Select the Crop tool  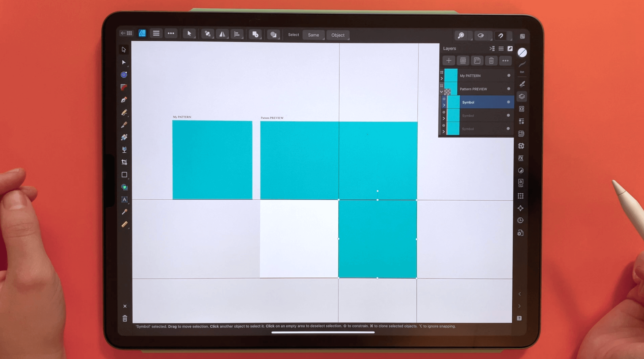tap(124, 162)
